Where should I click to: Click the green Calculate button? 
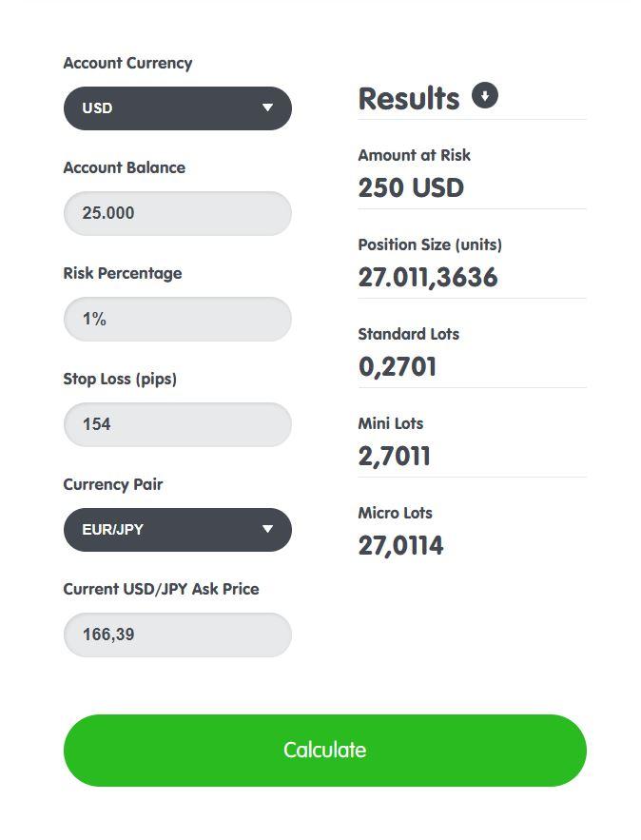coord(325,750)
